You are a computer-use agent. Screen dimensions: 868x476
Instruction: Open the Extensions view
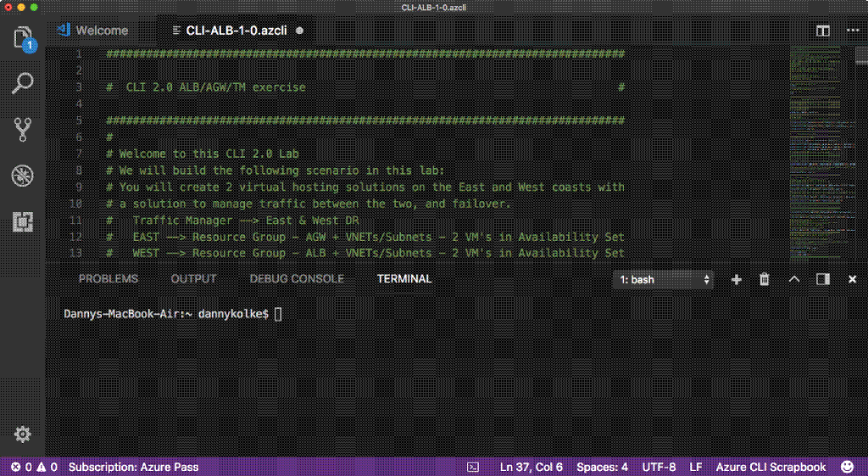(23, 221)
